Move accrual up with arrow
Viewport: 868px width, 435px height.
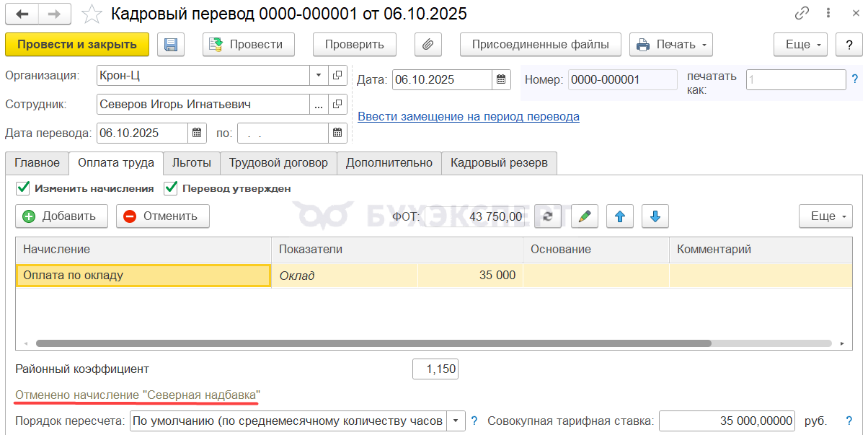coord(620,216)
